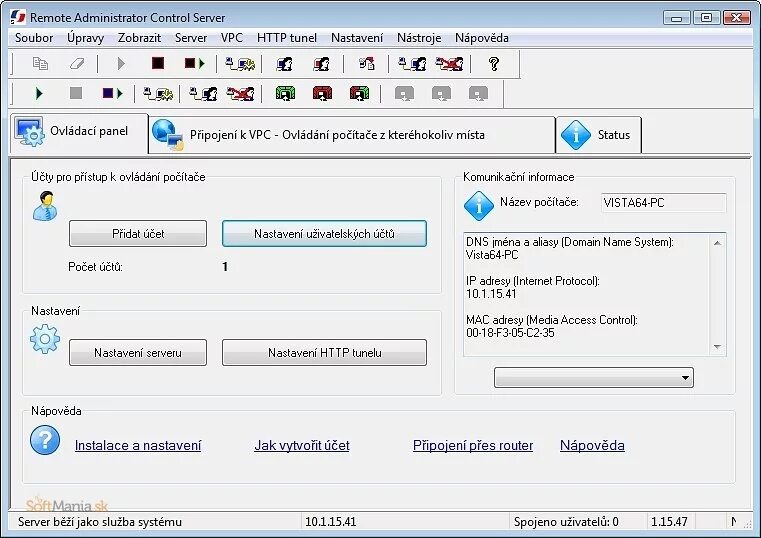Click the Název počítače field showing VISTA64-PC

663,203
